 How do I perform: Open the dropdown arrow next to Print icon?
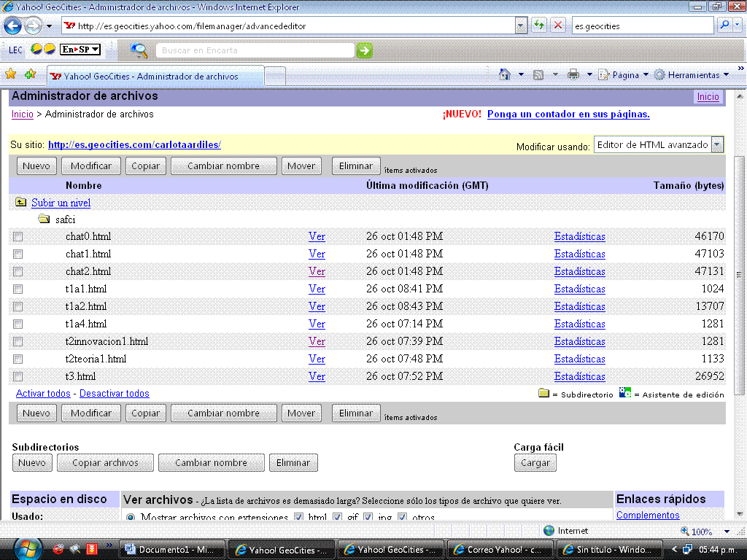point(589,75)
